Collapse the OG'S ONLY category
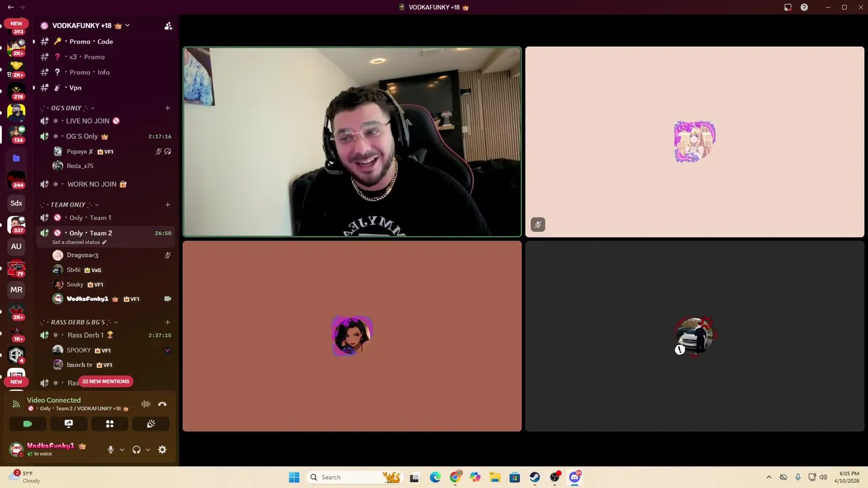Viewport: 868px width, 488px height. [67, 108]
